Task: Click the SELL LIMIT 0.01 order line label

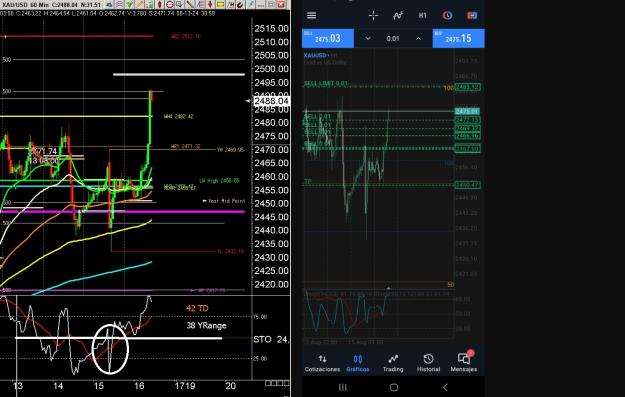Action: click(326, 83)
